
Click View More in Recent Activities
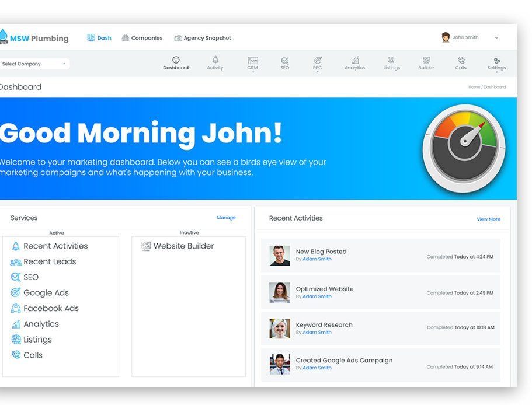(489, 219)
